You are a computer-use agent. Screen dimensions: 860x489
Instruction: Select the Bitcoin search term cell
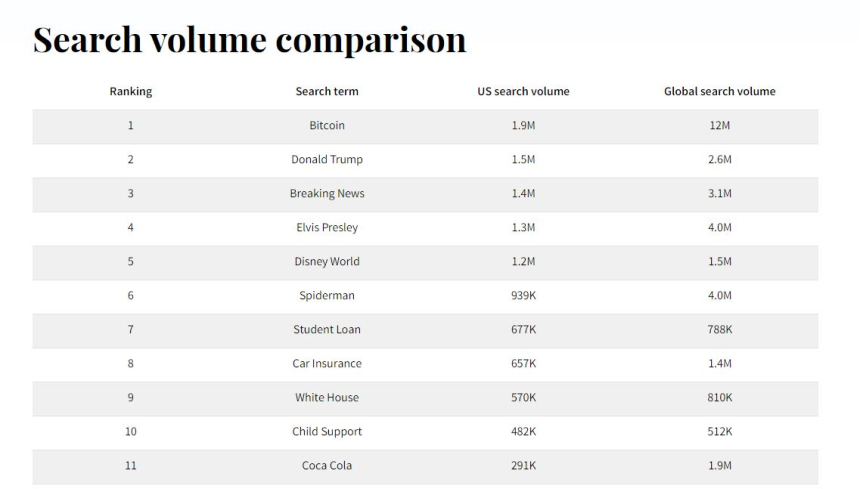click(x=327, y=126)
